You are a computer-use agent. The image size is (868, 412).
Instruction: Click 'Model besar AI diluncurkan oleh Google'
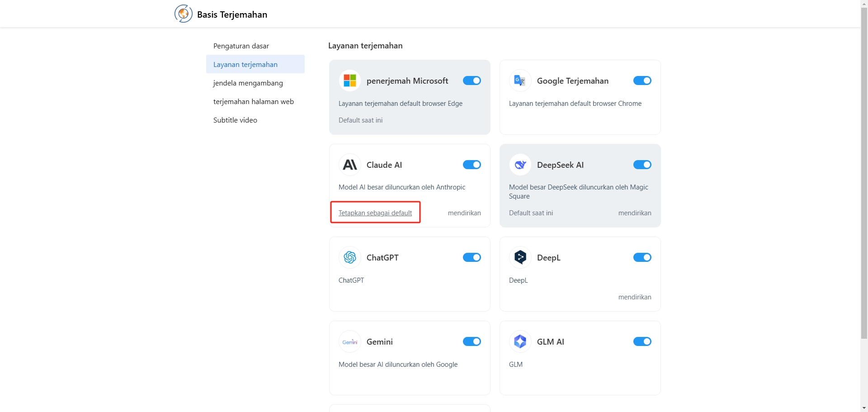(x=398, y=364)
